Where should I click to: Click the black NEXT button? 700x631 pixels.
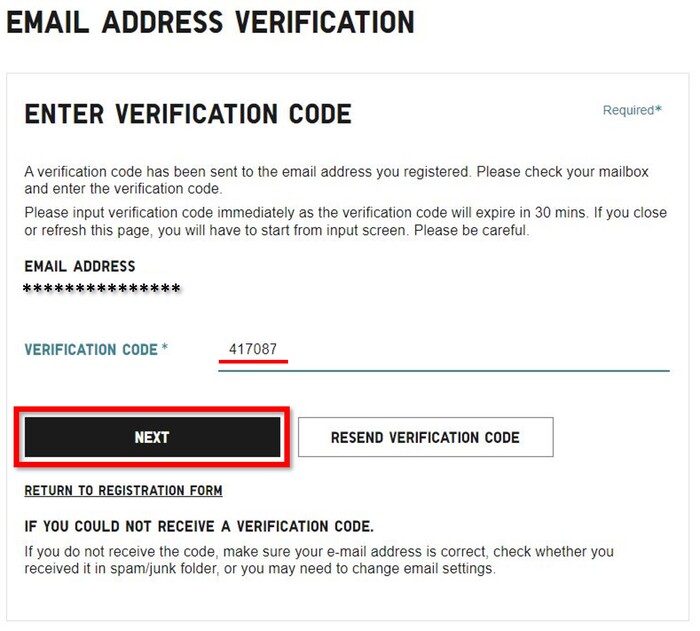152,437
